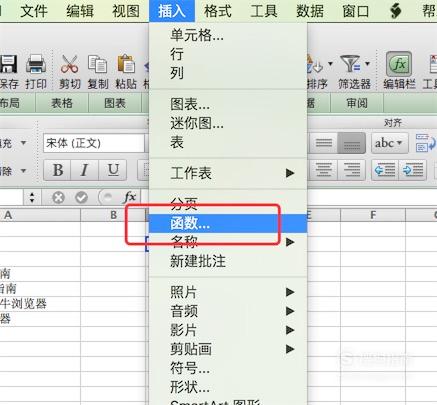Choose 行 from the Insert menu
Image resolution: width=437 pixels, height=405 pixels.
pos(228,54)
